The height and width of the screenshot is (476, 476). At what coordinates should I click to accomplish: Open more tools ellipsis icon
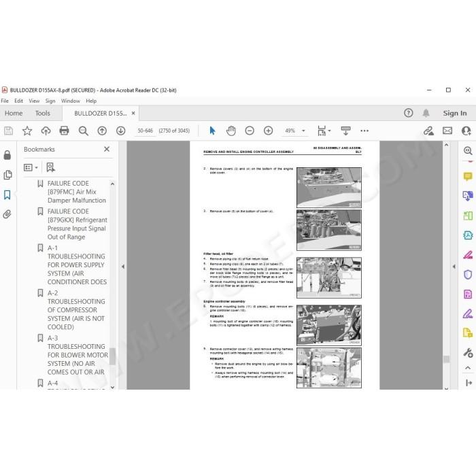coord(364,131)
